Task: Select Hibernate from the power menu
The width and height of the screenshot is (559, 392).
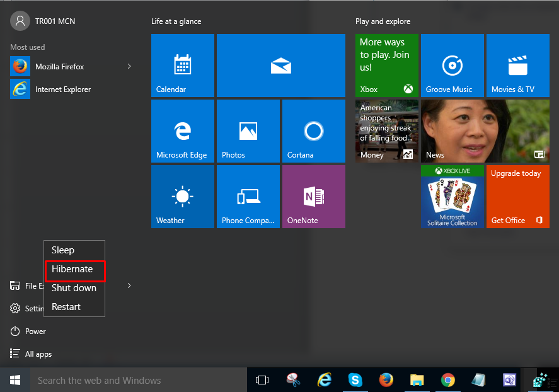Action: tap(72, 269)
